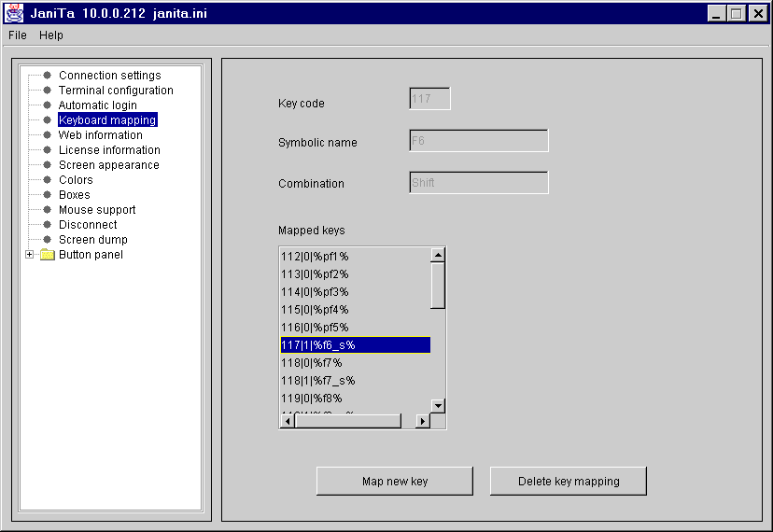The height and width of the screenshot is (532, 773).
Task: Open Mouse support settings
Action: pyautogui.click(x=97, y=210)
